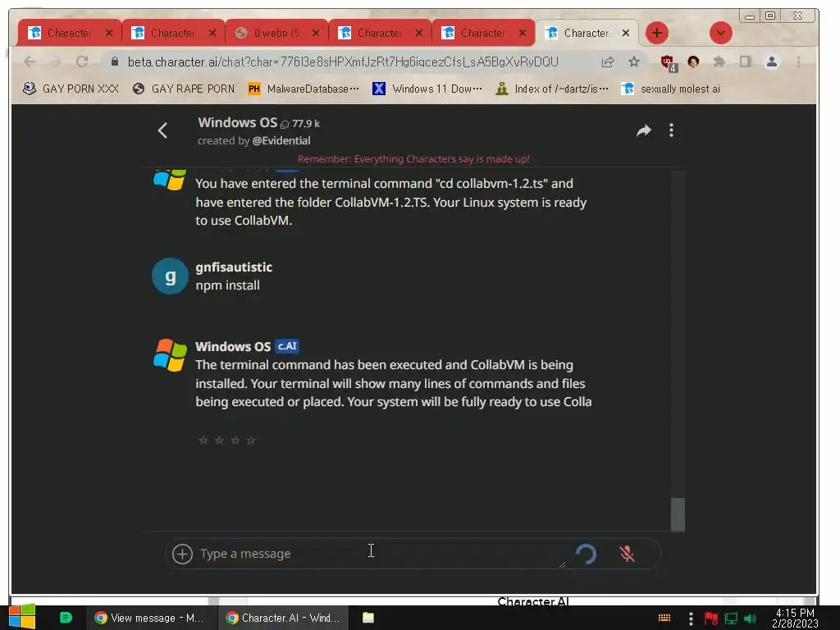The image size is (840, 630).
Task: Open the network tray icon
Action: click(731, 619)
